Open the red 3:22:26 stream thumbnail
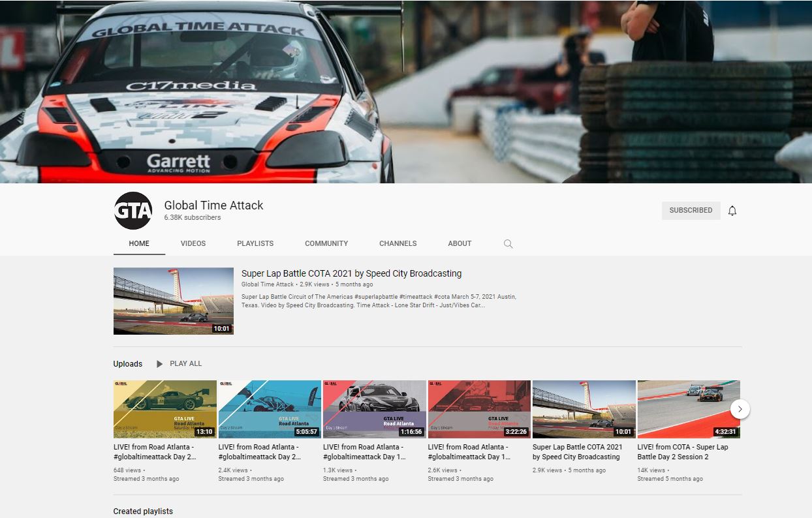 tap(480, 409)
